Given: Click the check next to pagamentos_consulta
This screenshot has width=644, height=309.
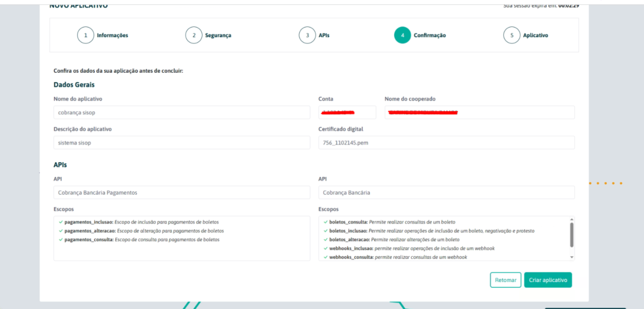Looking at the screenshot, I should tap(60, 240).
